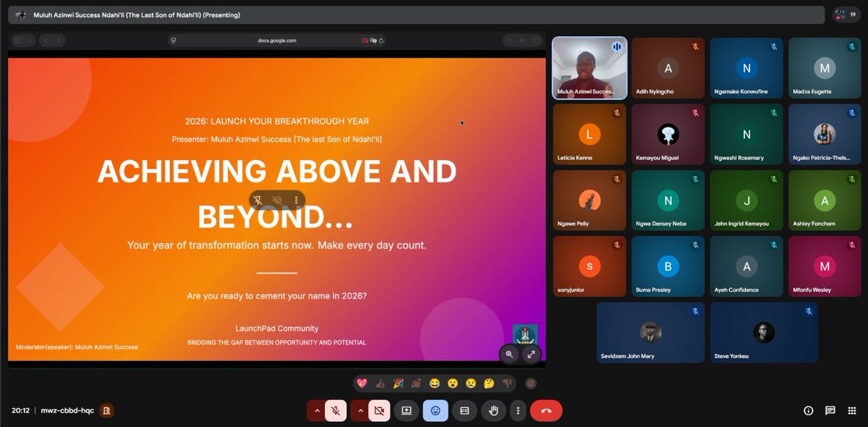This screenshot has width=868, height=427.
Task: Open the presentation overlay three-dot menu
Action: [296, 200]
